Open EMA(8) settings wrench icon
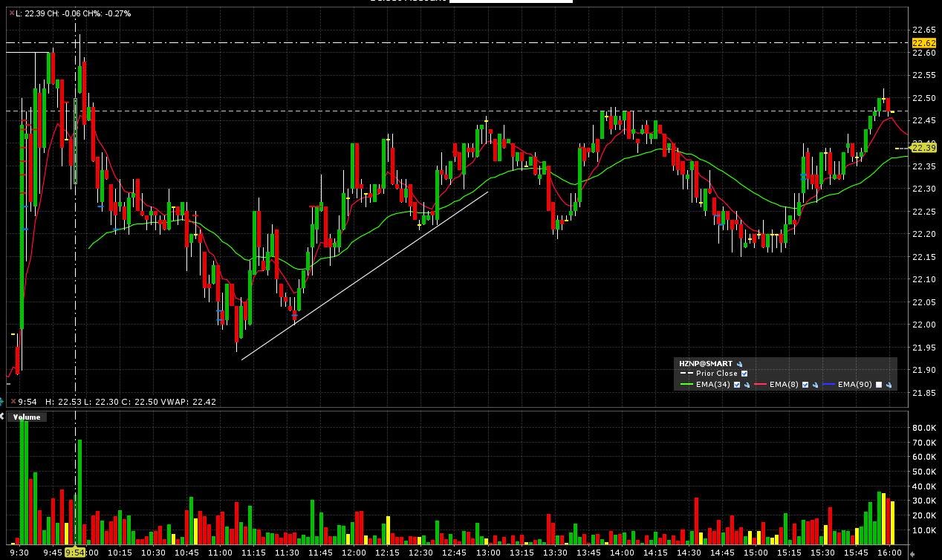 tap(815, 385)
